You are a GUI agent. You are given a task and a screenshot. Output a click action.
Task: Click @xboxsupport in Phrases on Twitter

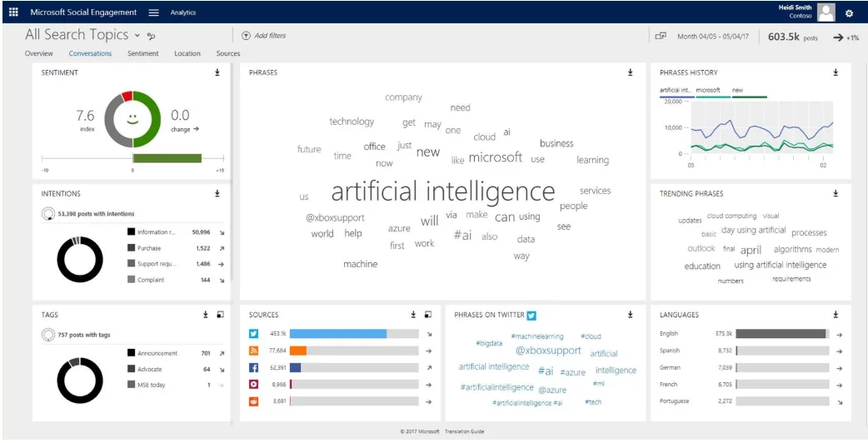pos(549,351)
